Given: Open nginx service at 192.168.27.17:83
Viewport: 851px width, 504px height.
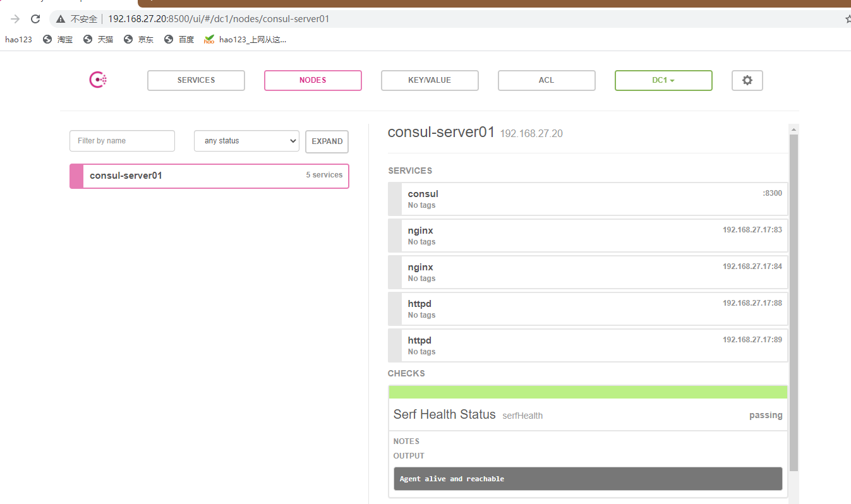Looking at the screenshot, I should tap(588, 236).
